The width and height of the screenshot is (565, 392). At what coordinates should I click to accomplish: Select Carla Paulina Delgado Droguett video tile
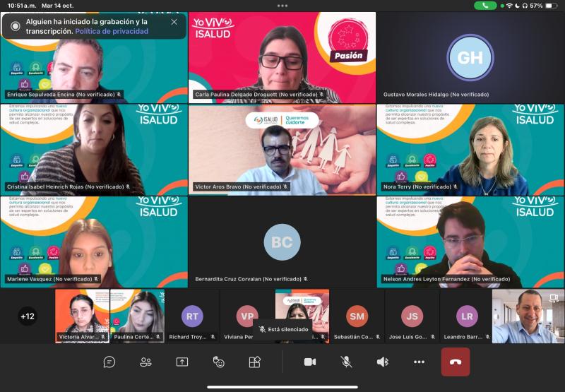click(x=282, y=58)
